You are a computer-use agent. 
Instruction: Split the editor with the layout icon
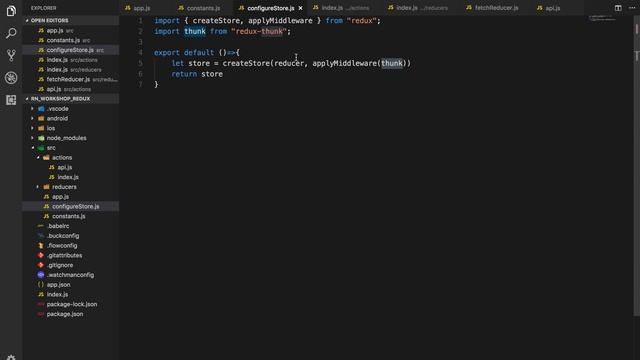[x=618, y=8]
